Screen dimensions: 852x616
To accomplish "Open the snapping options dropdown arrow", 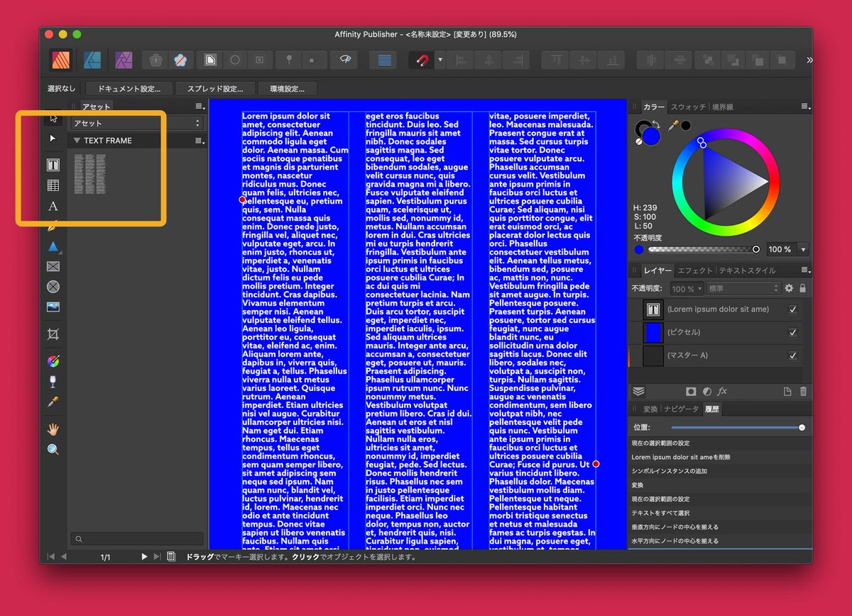I will 439,60.
